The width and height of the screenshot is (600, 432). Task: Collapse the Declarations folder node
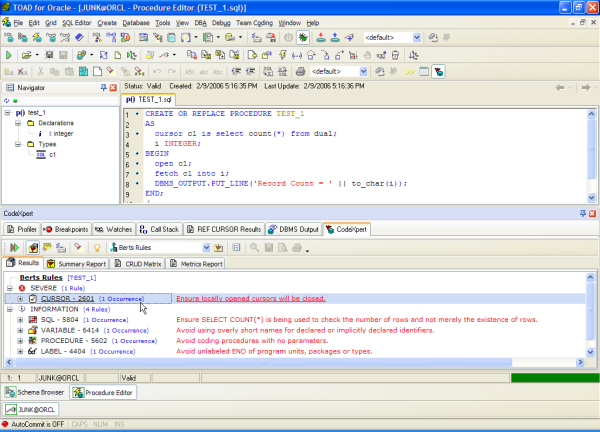pyautogui.click(x=18, y=123)
